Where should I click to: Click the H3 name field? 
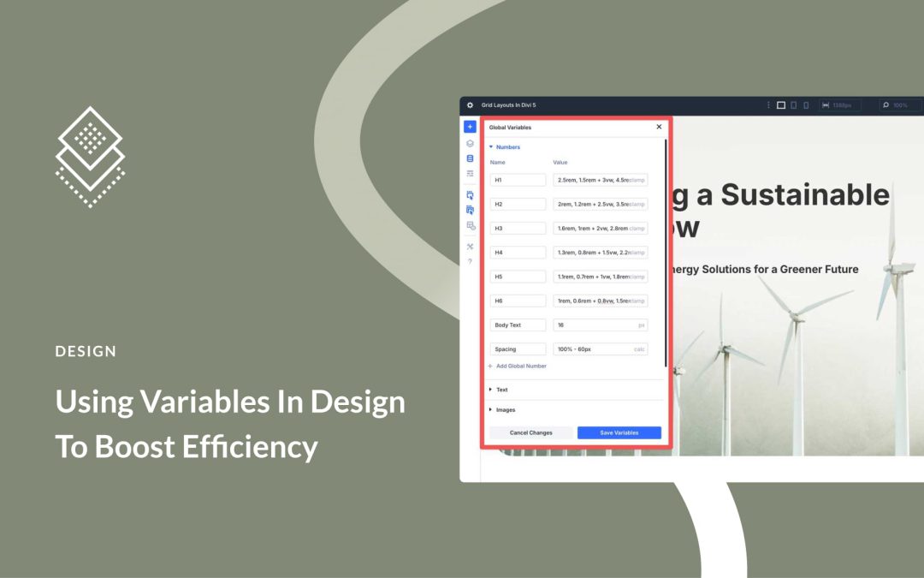tap(518, 229)
